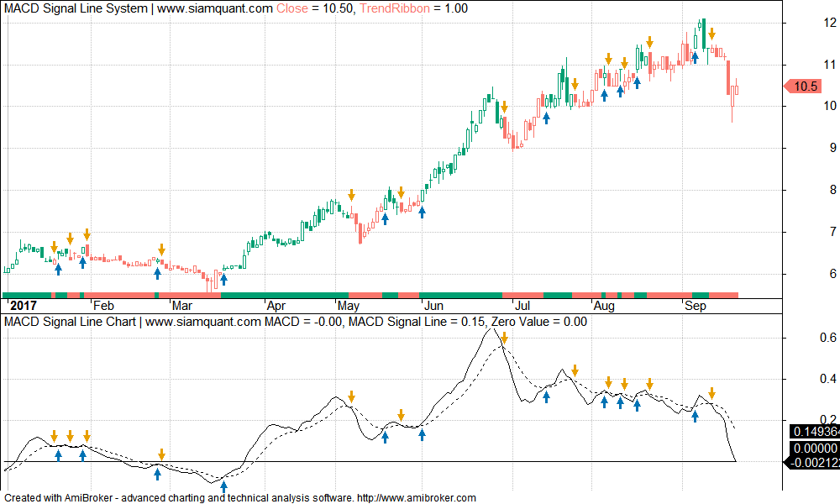Select the Jun month marker on time axis
This screenshot has width=840, height=504.
click(x=434, y=305)
